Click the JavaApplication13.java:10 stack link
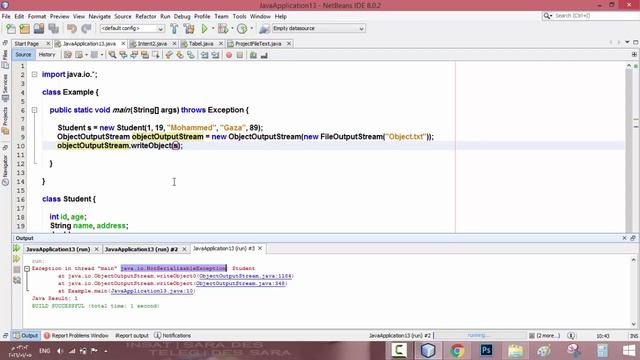 point(152,291)
